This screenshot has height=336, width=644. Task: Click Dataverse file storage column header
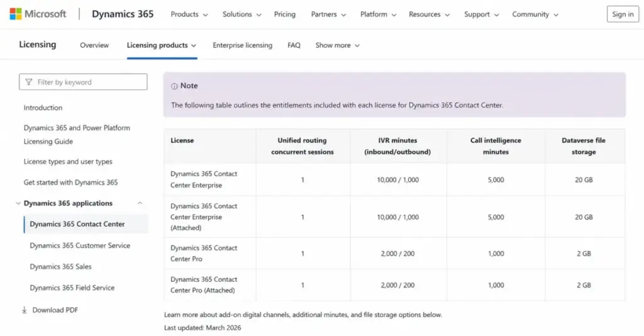pos(584,146)
